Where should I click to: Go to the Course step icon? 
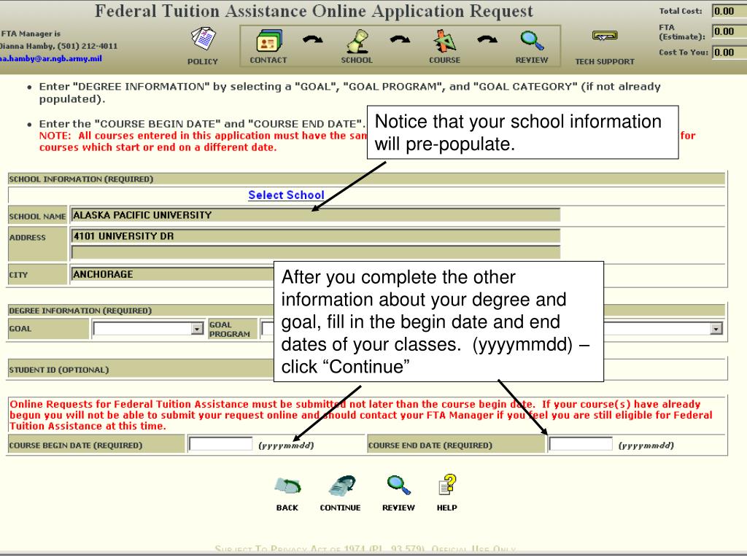point(444,41)
